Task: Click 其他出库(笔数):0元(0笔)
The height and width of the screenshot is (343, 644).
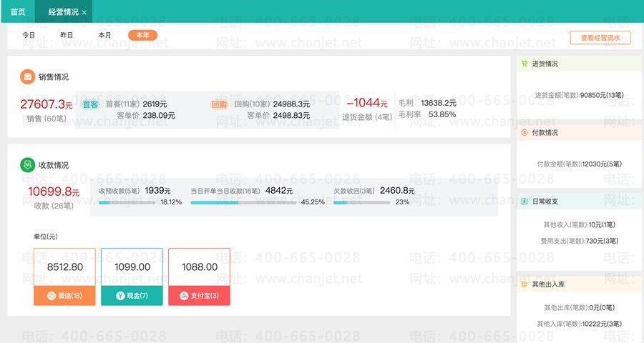Action: coord(579,308)
